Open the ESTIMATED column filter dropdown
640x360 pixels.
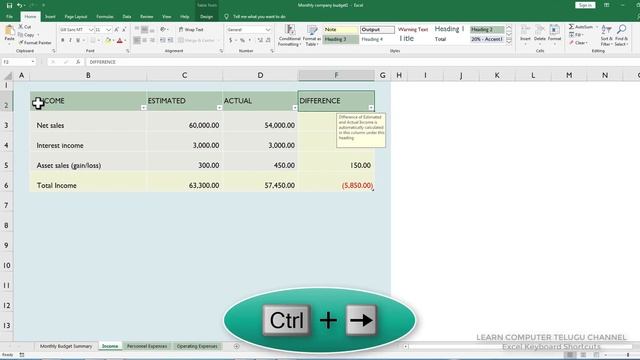(219, 108)
